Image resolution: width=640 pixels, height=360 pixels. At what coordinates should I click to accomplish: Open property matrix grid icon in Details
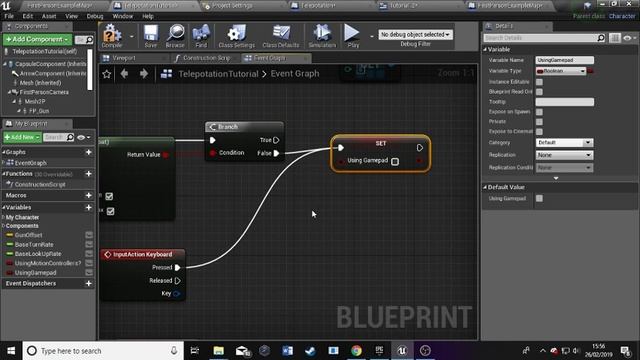(615, 38)
